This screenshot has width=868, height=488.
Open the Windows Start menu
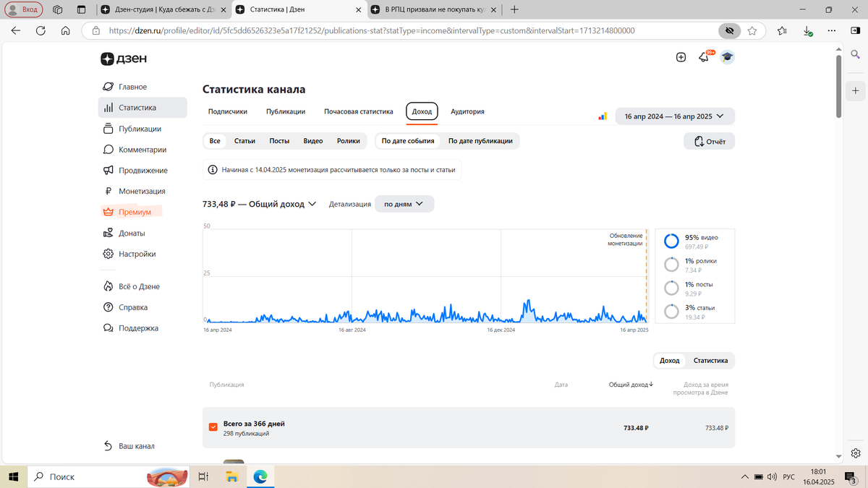[13, 476]
